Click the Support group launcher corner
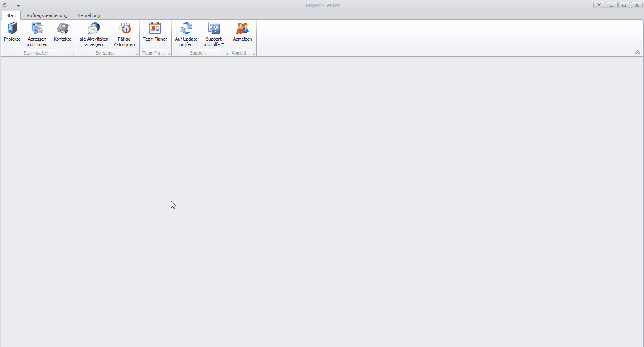 [x=227, y=54]
